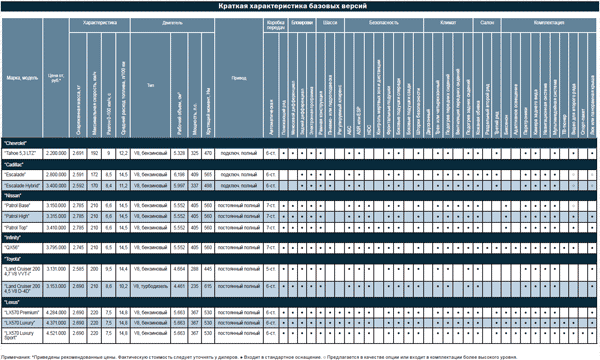
Task: Click the "Lexus" brand row
Action: [x=299, y=302]
